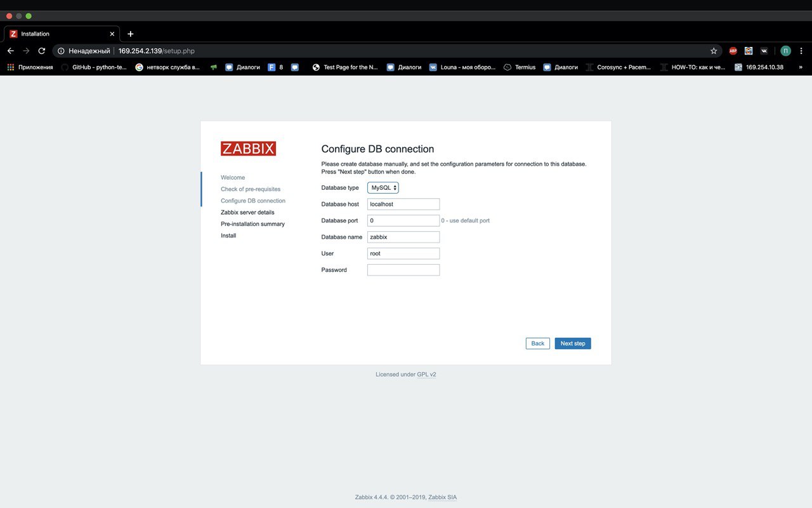Click the Database type label
812x508 pixels.
click(x=340, y=188)
